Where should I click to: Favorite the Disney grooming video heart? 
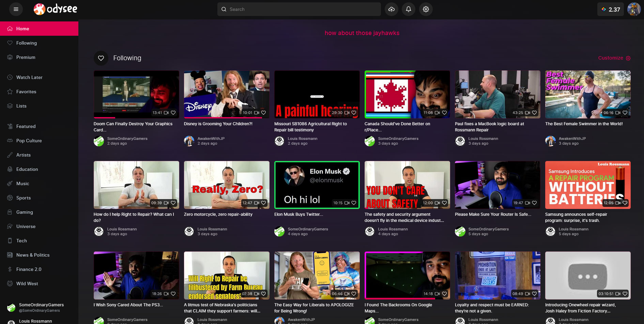click(x=263, y=113)
